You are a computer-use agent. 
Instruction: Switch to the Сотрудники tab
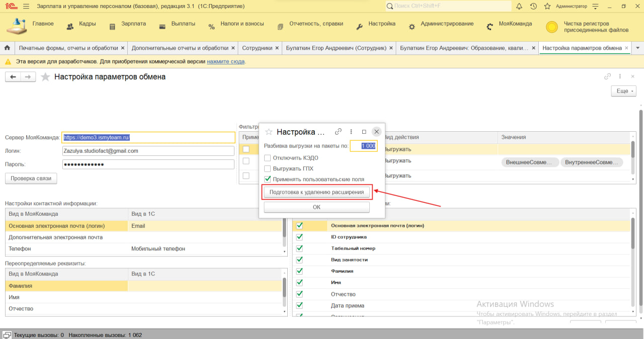[x=257, y=48]
